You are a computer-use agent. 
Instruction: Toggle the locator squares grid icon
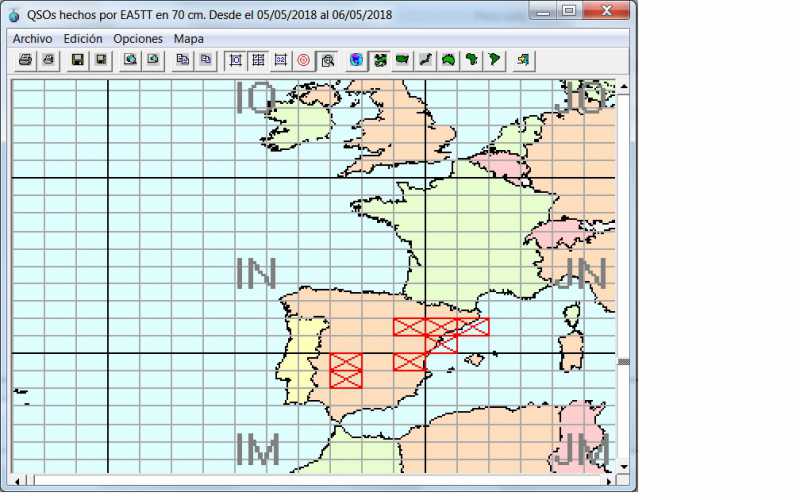point(258,60)
